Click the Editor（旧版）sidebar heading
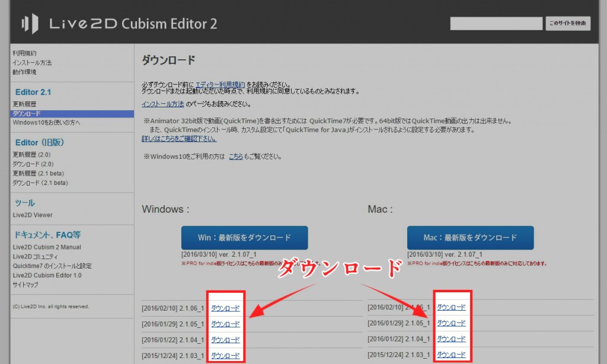 (40, 142)
